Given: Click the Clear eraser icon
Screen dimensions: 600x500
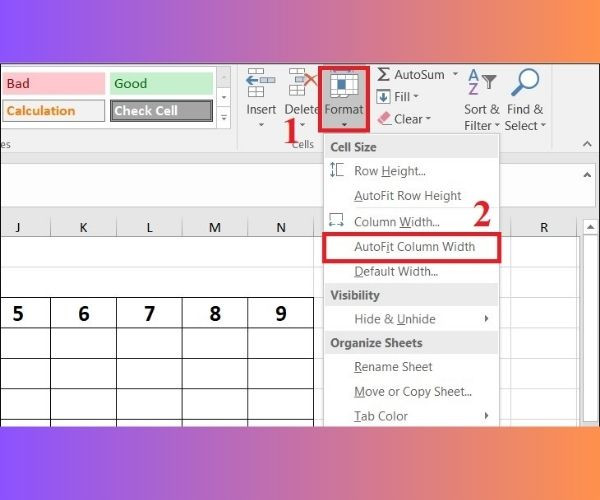Looking at the screenshot, I should click(x=384, y=119).
